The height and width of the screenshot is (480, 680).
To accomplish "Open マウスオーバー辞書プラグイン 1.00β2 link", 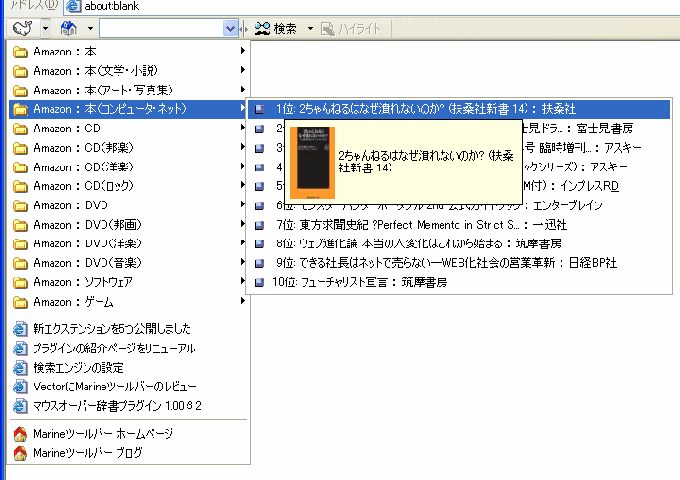I will (117, 406).
